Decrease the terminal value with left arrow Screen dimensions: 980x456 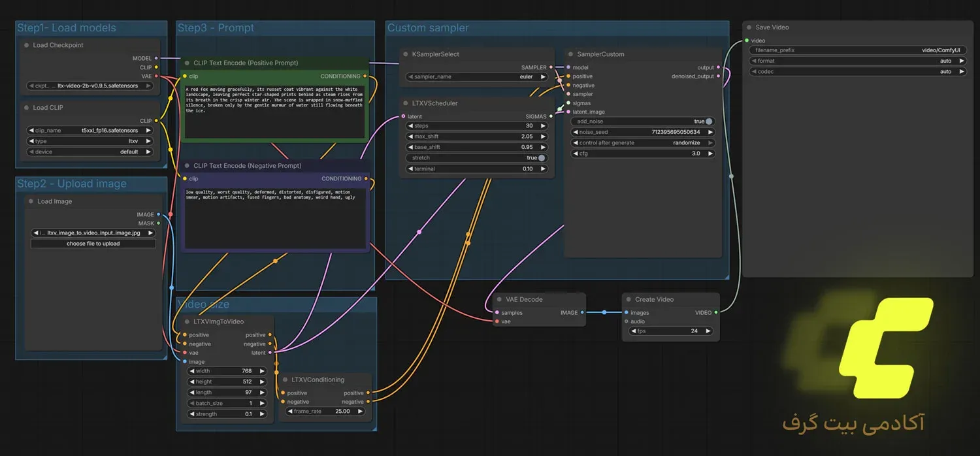point(410,169)
